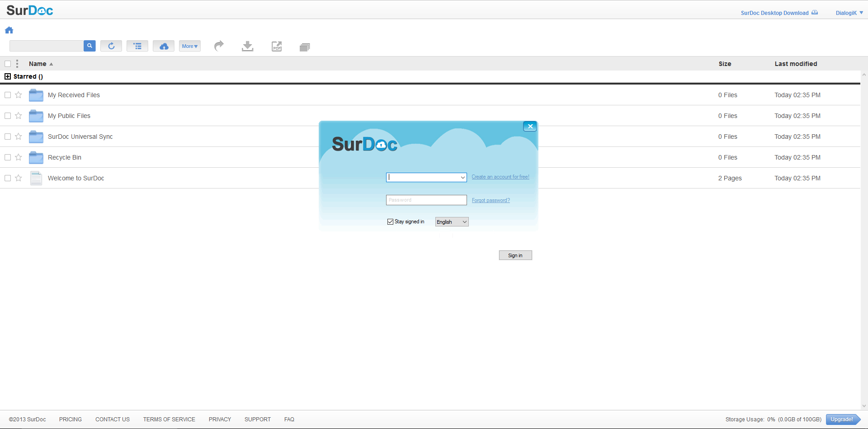This screenshot has height=429, width=868.
Task: Click the Forgot password link
Action: (491, 200)
